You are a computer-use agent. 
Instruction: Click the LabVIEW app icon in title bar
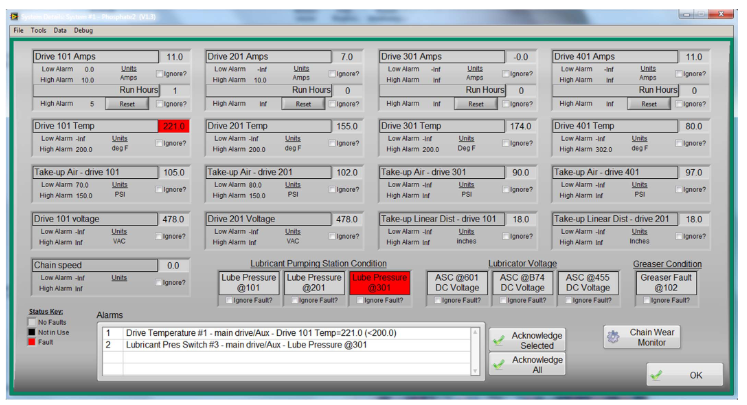pyautogui.click(x=15, y=17)
